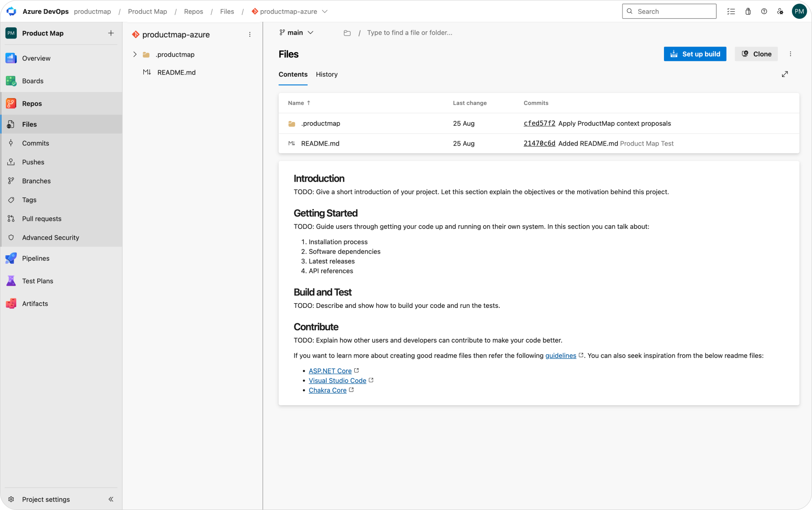
Task: Sort by the Name column header
Action: 299,103
